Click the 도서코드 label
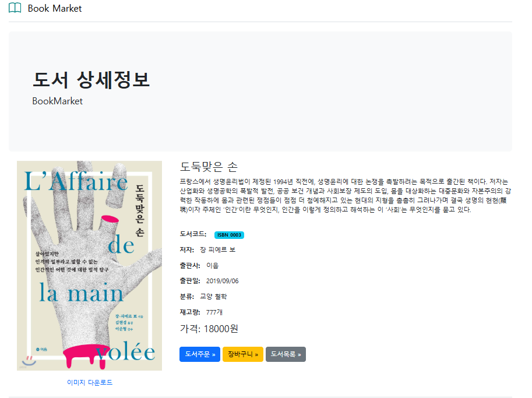532x398 pixels. (x=193, y=234)
